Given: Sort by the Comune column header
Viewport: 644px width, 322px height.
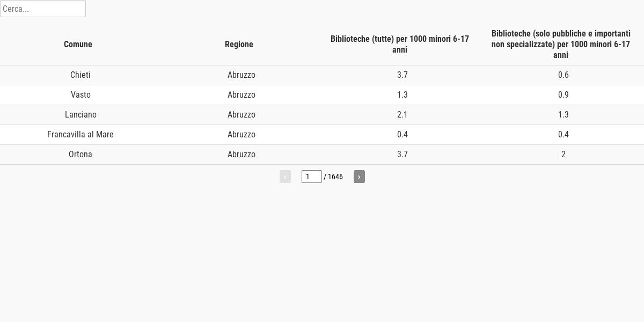Looking at the screenshot, I should [78, 45].
